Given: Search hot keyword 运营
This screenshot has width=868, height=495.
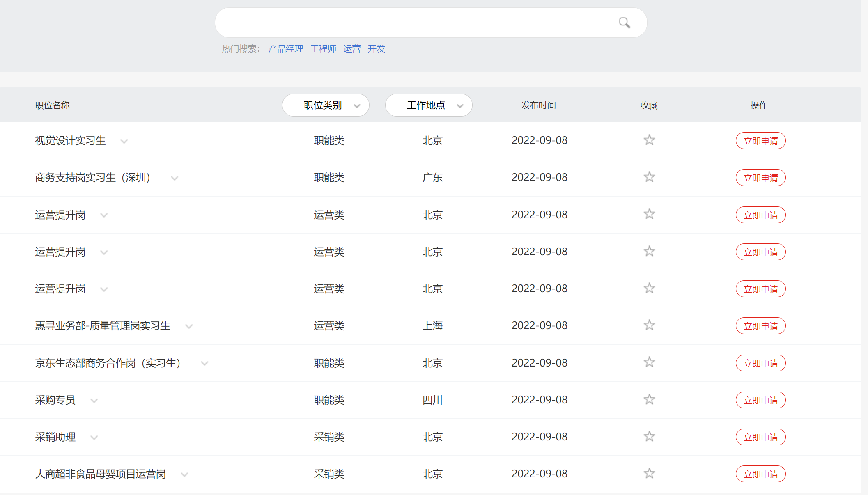Looking at the screenshot, I should point(352,49).
